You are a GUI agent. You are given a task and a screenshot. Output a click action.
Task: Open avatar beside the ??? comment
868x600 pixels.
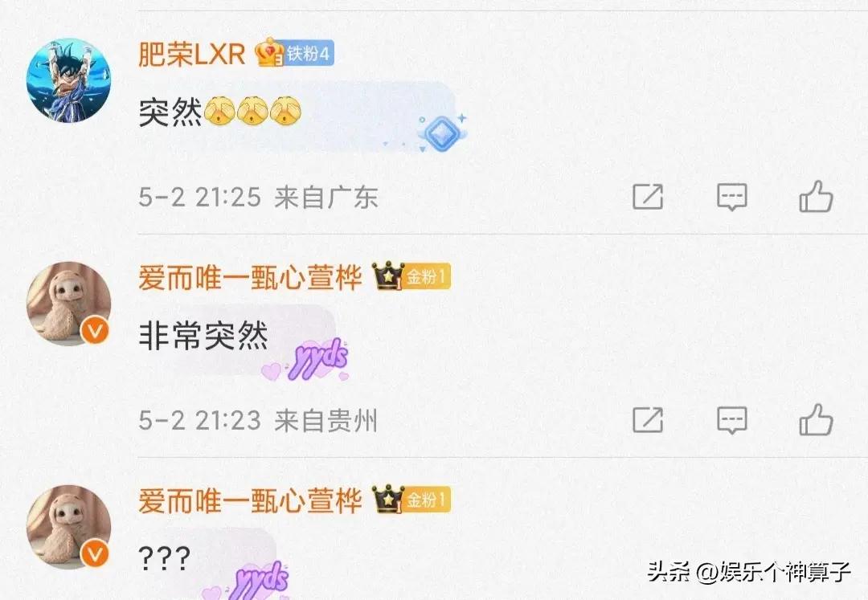68,527
